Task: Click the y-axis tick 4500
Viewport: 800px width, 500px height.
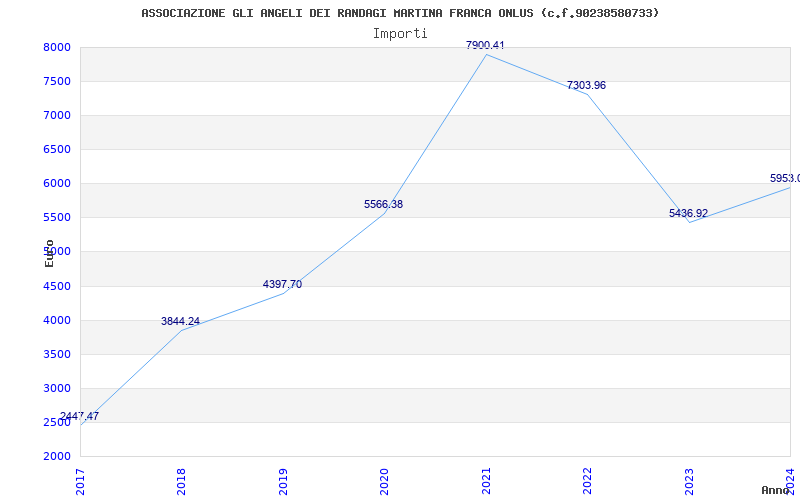Action: tap(56, 286)
